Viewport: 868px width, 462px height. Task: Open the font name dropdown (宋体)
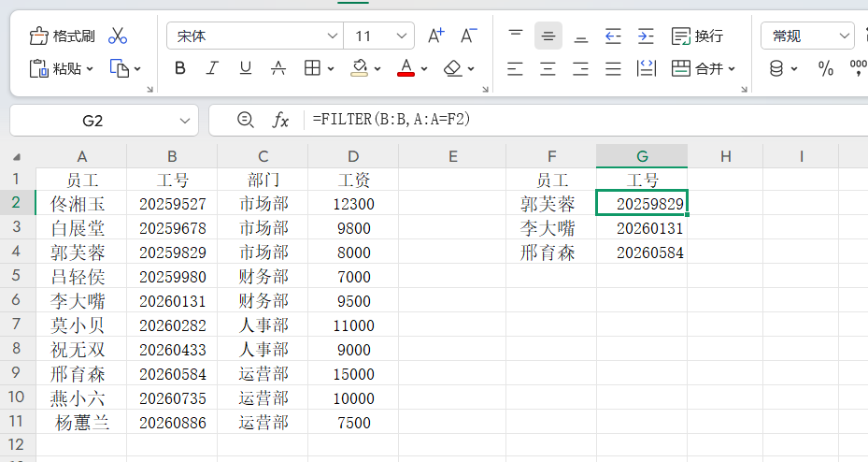(x=333, y=36)
